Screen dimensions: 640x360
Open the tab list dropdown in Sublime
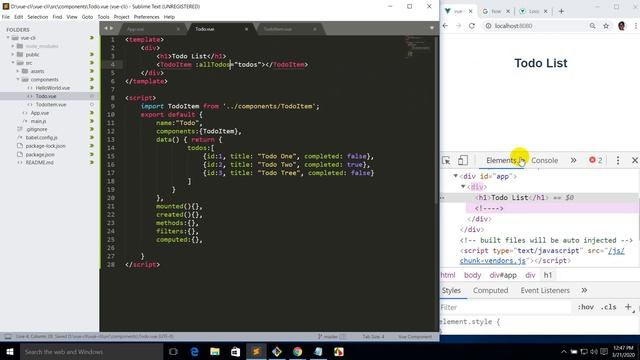[432, 28]
